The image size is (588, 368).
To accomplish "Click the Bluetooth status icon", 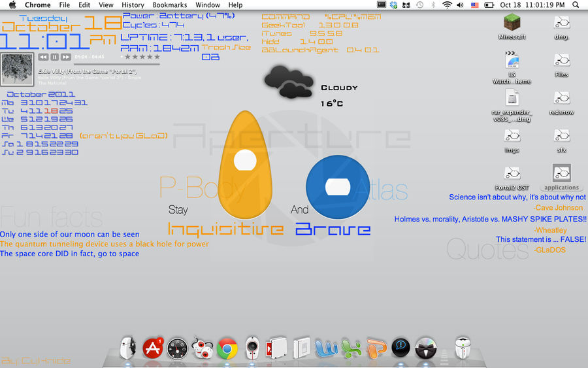I will point(433,5).
